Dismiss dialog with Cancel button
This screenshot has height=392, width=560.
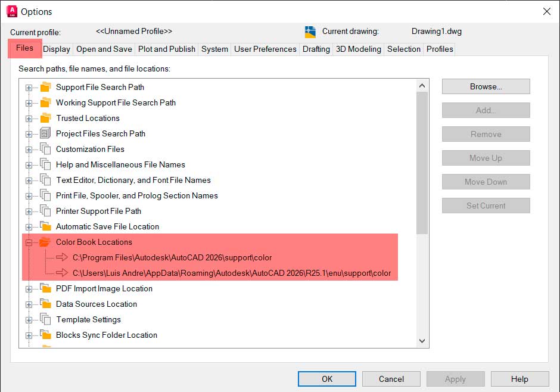point(391,379)
